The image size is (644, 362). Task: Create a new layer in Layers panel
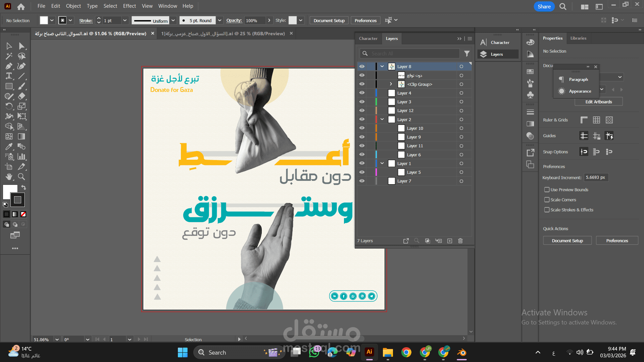[450, 241]
